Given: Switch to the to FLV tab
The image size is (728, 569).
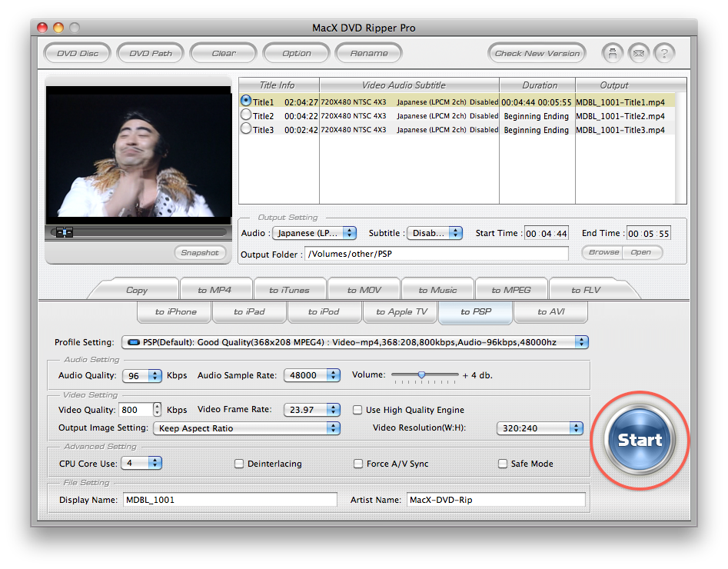Looking at the screenshot, I should [x=586, y=290].
